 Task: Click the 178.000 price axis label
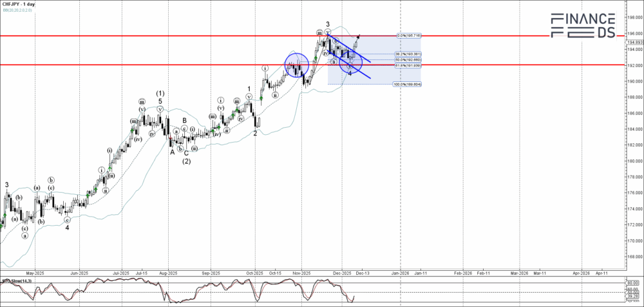tap(636, 177)
